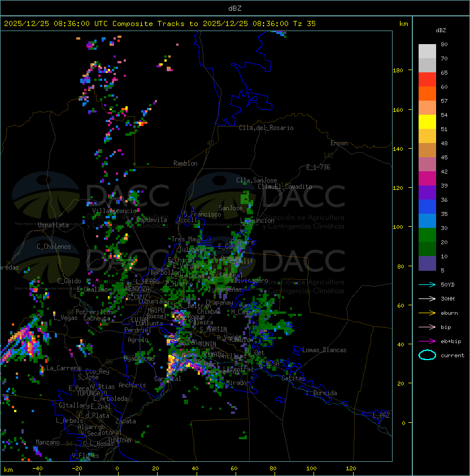The image size is (470, 476).
Task: Click the 'E_Challao' map label
Action: click(x=92, y=289)
